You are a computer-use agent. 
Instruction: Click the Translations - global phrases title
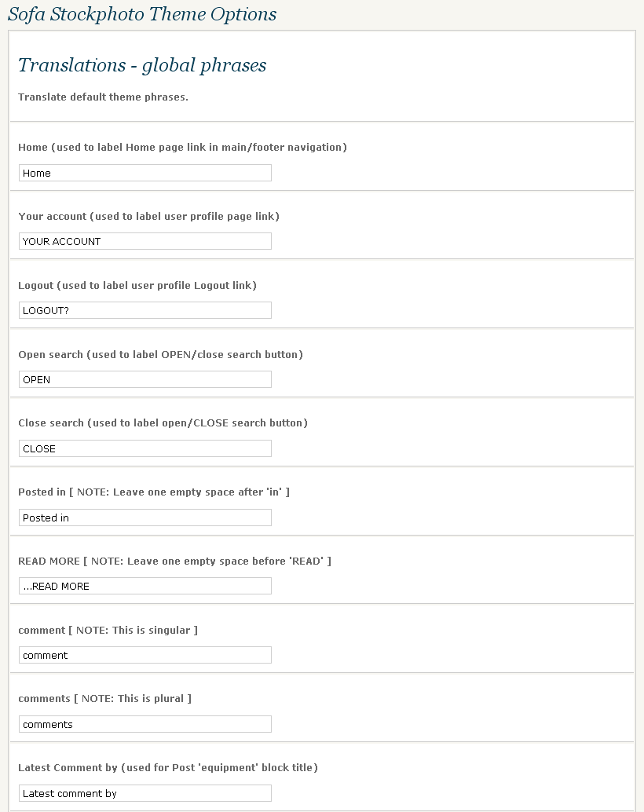click(142, 65)
